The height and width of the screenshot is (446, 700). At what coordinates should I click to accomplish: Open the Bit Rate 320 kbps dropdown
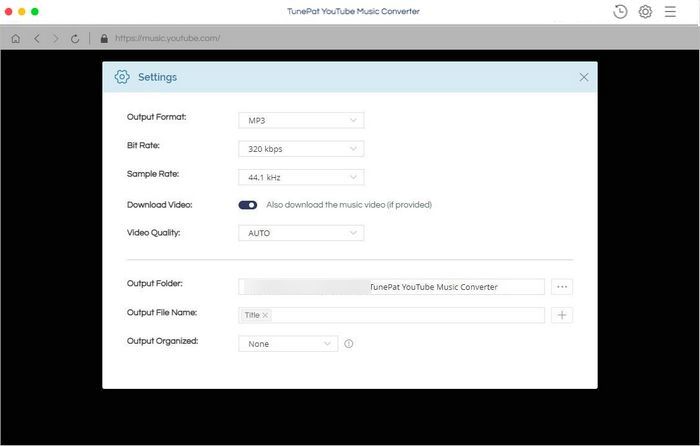[301, 149]
